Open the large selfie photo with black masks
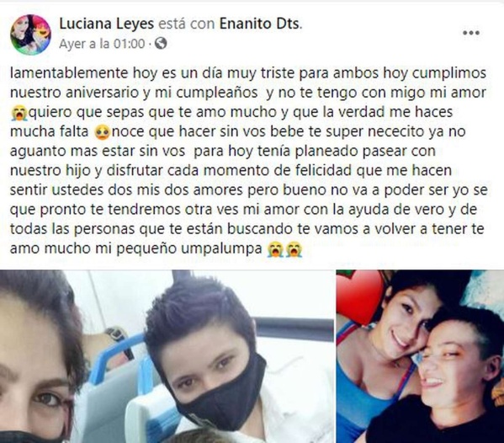This screenshot has width=504, height=443. [167, 356]
